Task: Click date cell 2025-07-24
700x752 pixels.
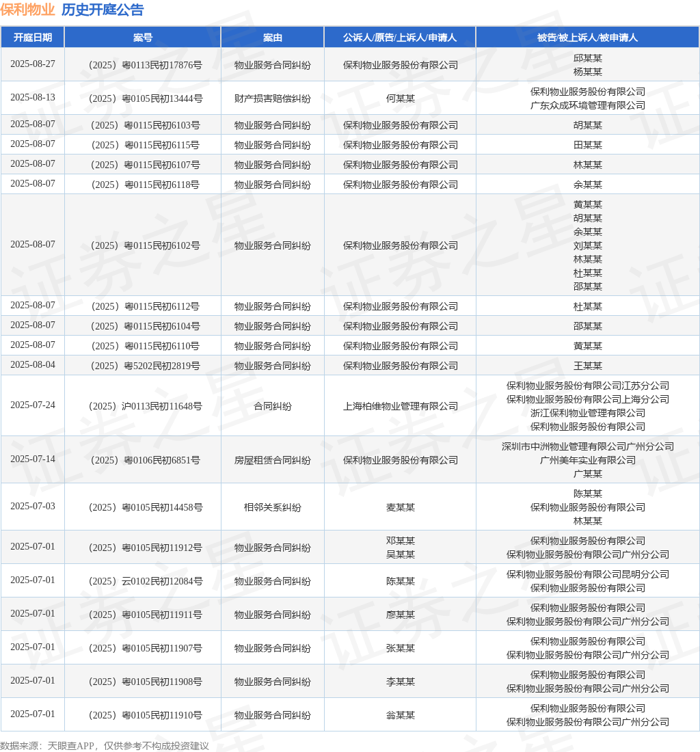Action: click(33, 405)
